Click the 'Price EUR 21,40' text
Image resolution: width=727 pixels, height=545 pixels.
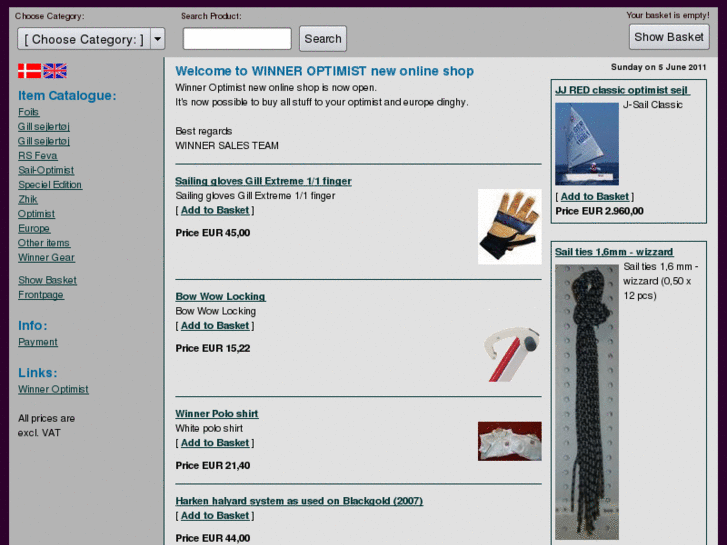tap(213, 466)
